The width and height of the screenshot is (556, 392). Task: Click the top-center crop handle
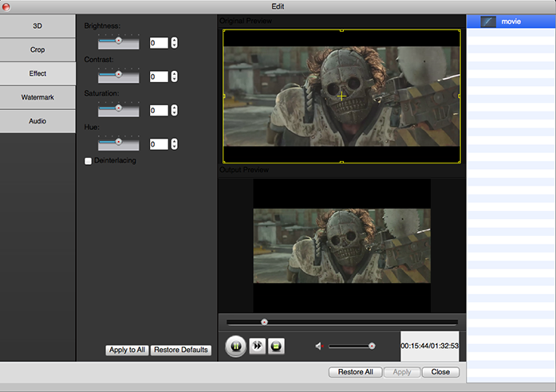pyautogui.click(x=341, y=30)
